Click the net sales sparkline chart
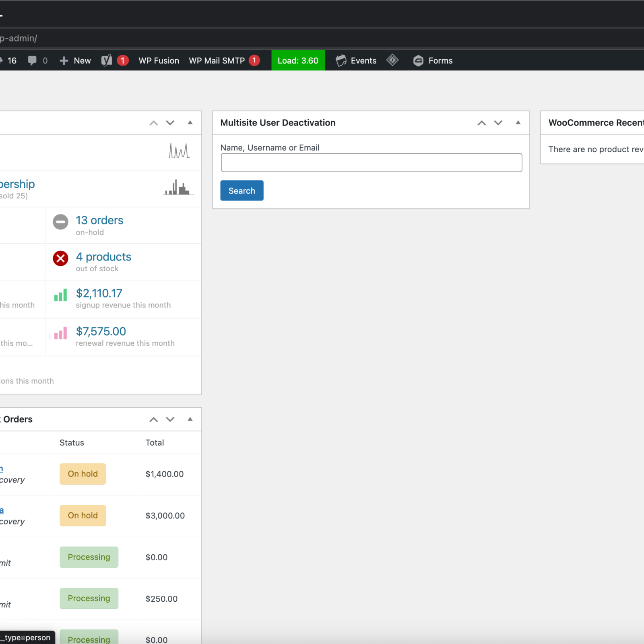644x644 pixels. coord(178,151)
